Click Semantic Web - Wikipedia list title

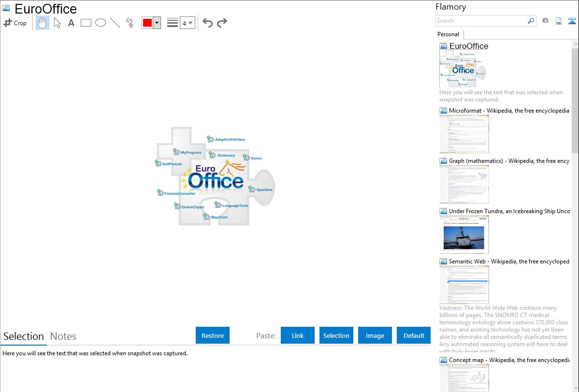pos(509,261)
